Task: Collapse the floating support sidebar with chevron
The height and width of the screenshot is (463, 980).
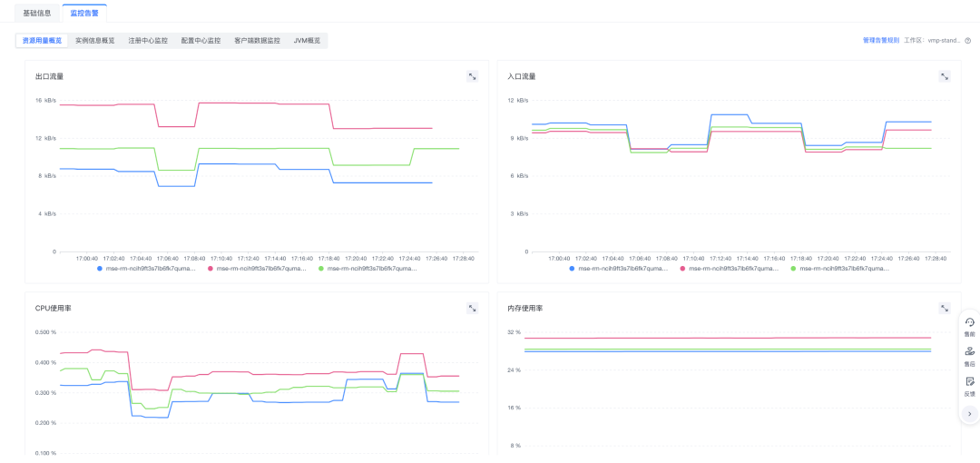Action: pyautogui.click(x=969, y=414)
